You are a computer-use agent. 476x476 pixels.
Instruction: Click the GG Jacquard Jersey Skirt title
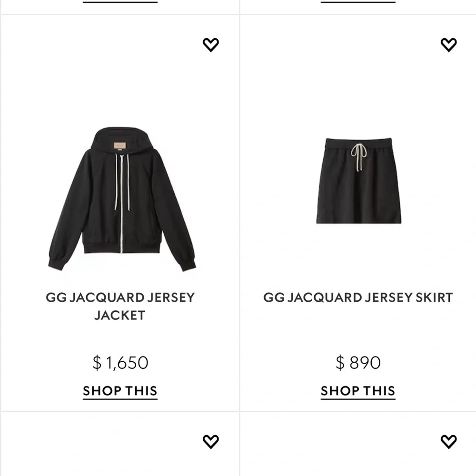tap(358, 297)
